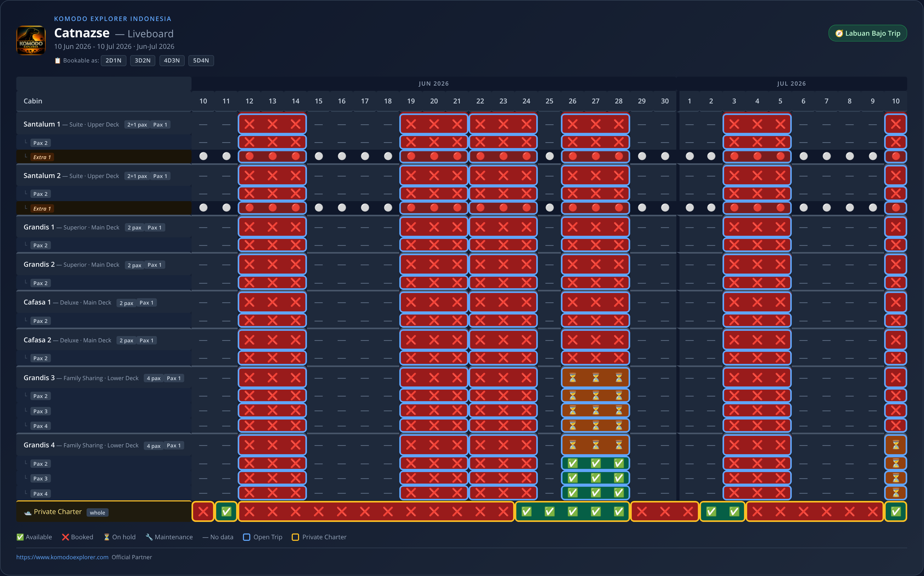Screen dimensions: 924x576
Task: Click the Official Partner text
Action: (132, 557)
